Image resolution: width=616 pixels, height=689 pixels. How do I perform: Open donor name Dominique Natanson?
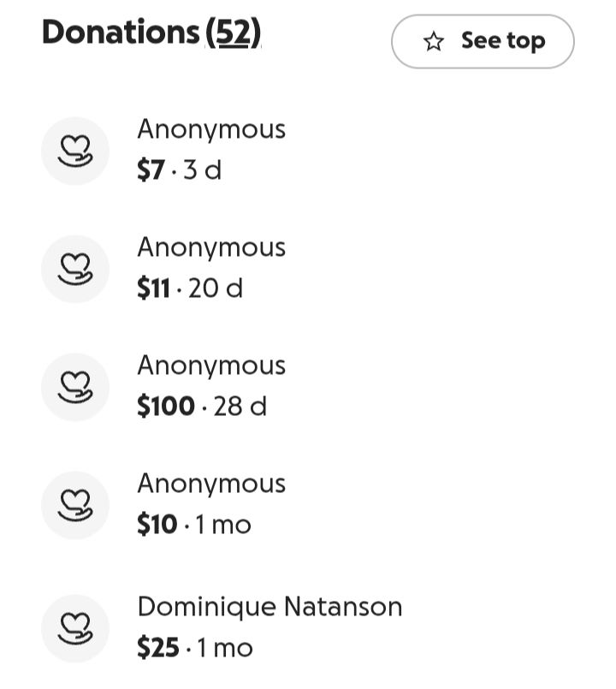[x=269, y=608]
